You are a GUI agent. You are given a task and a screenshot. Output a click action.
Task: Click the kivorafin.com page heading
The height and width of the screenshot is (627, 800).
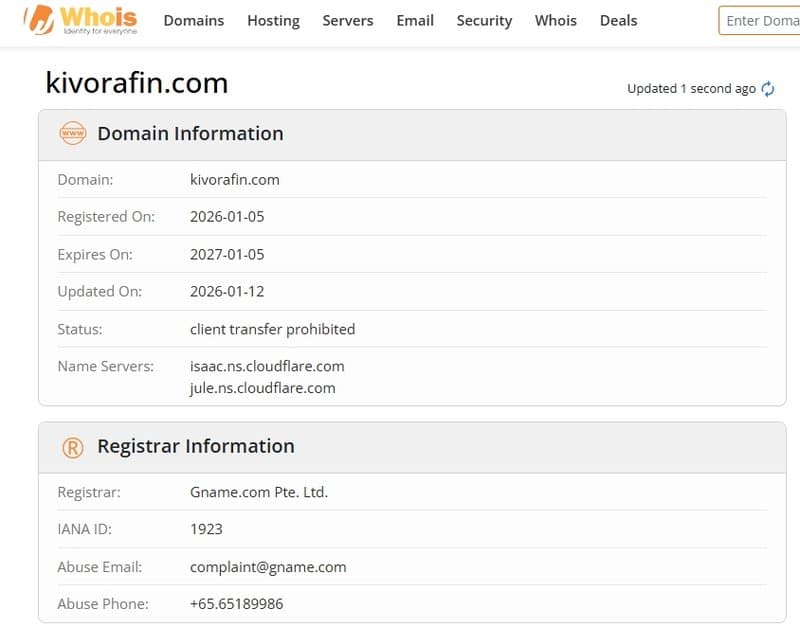(137, 83)
